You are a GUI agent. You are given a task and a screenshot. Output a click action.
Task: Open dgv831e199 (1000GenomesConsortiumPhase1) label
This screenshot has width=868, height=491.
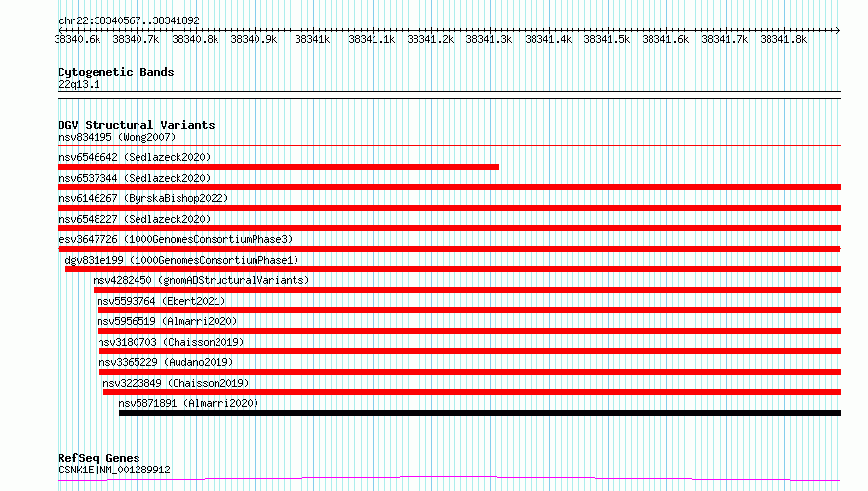point(181,260)
